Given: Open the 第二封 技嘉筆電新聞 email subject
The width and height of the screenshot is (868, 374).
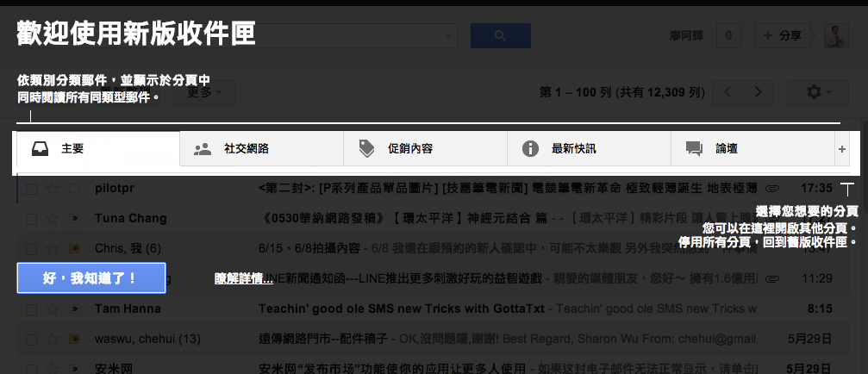Looking at the screenshot, I should pyautogui.click(x=508, y=189).
